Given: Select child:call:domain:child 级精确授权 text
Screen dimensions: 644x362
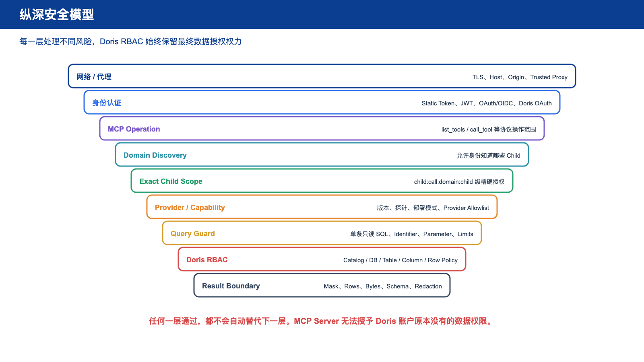Looking at the screenshot, I should pos(459,182).
